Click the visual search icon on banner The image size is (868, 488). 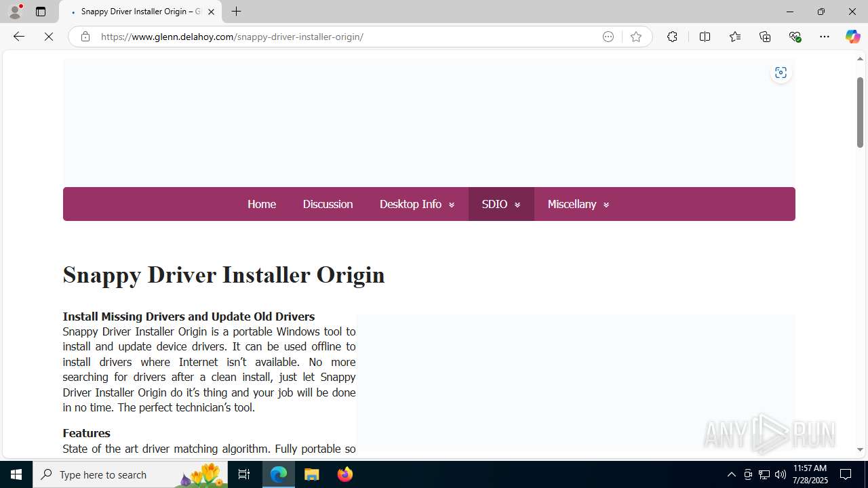[x=781, y=73]
